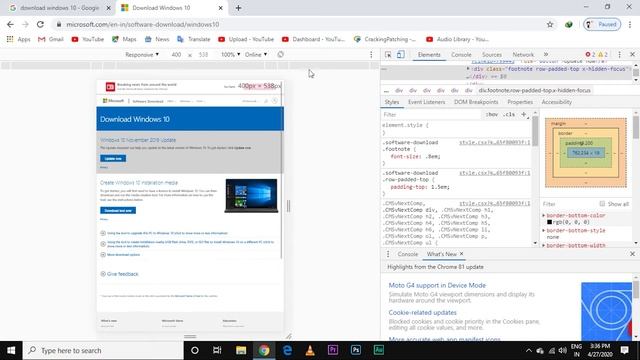Image resolution: width=640 pixels, height=360 pixels.
Task: Open the Maps bookmark
Action: (x=124, y=39)
